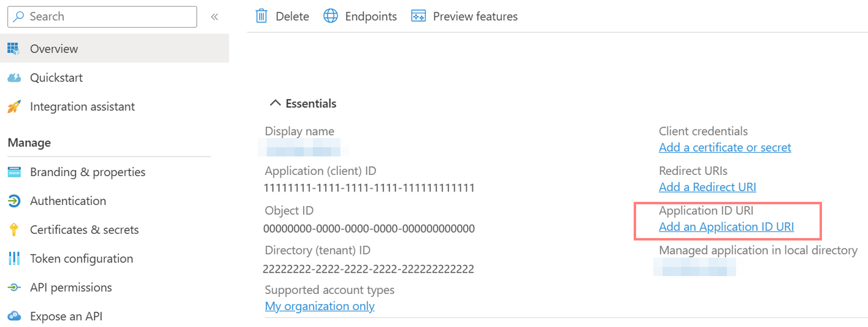This screenshot has width=868, height=327.
Task: Click the Application (client) ID value
Action: coord(369,188)
